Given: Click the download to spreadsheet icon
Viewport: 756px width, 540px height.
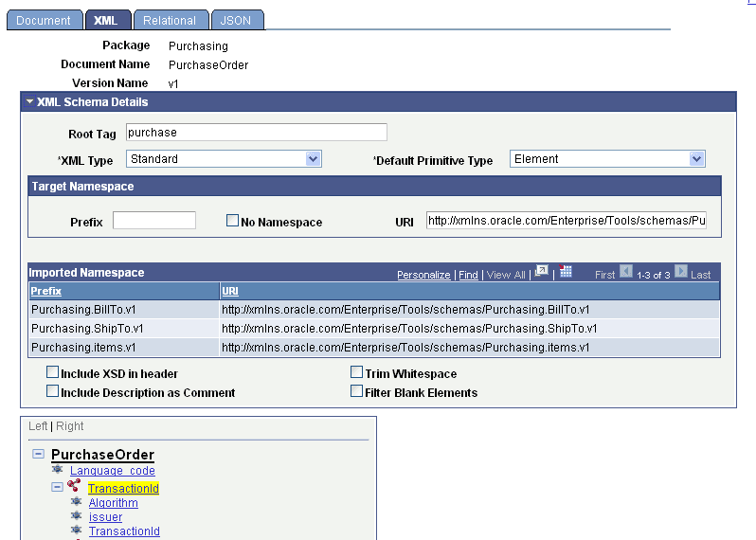Looking at the screenshot, I should [566, 272].
